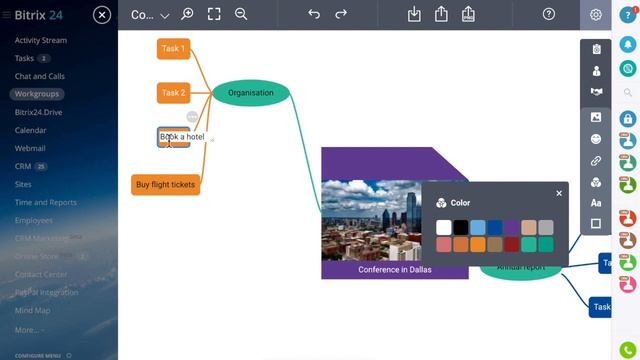Open Sites in left menu

point(23,184)
